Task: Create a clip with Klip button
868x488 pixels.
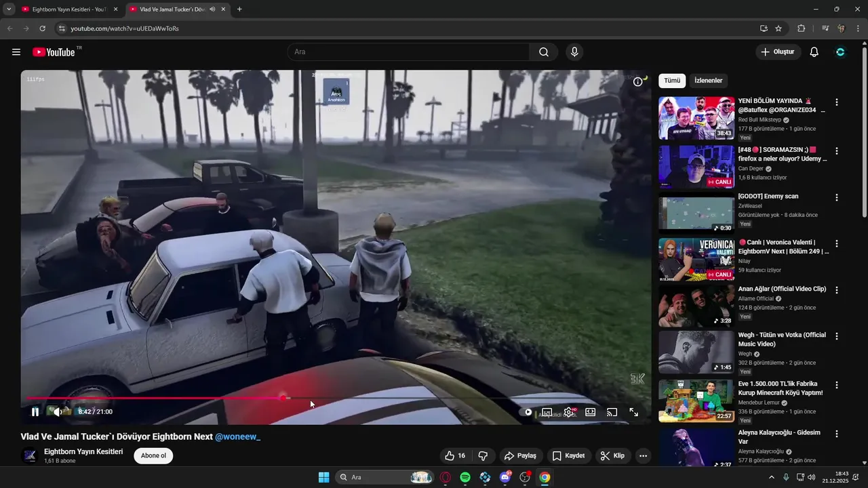Action: (x=613, y=455)
